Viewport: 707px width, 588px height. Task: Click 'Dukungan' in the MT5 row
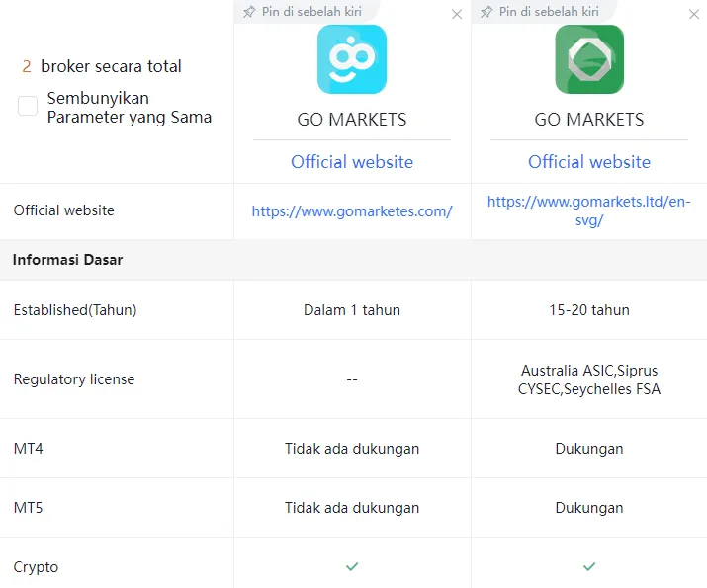pos(589,508)
